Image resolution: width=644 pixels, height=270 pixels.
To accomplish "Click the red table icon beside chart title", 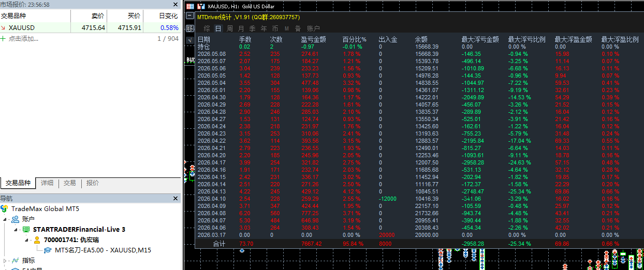I will (x=190, y=6).
